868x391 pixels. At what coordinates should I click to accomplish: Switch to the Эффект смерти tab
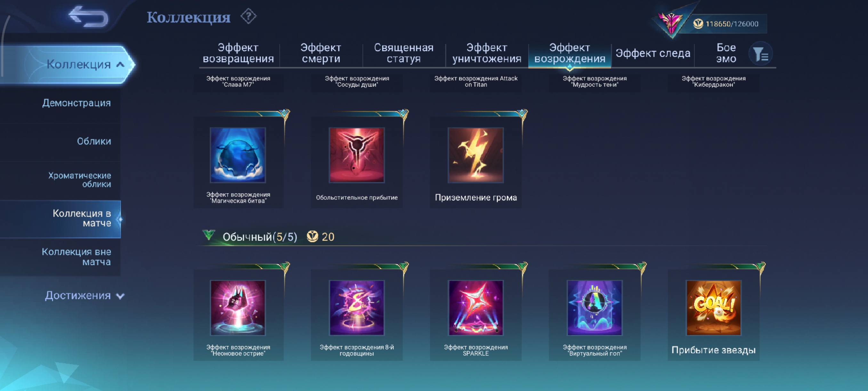click(x=321, y=53)
